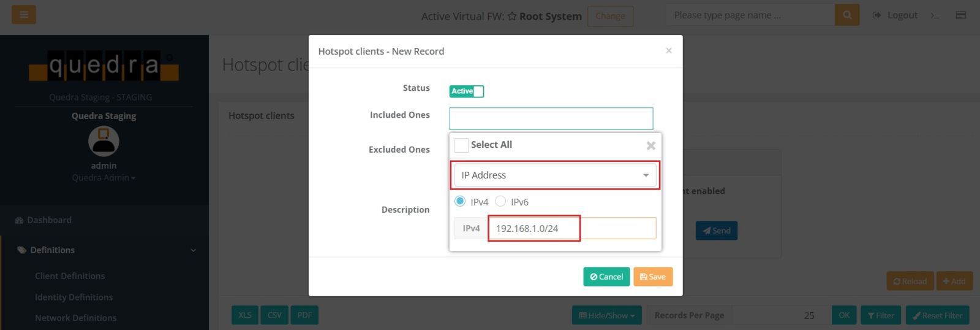
Task: Click the card icon beside the console
Action: [x=960, y=15]
